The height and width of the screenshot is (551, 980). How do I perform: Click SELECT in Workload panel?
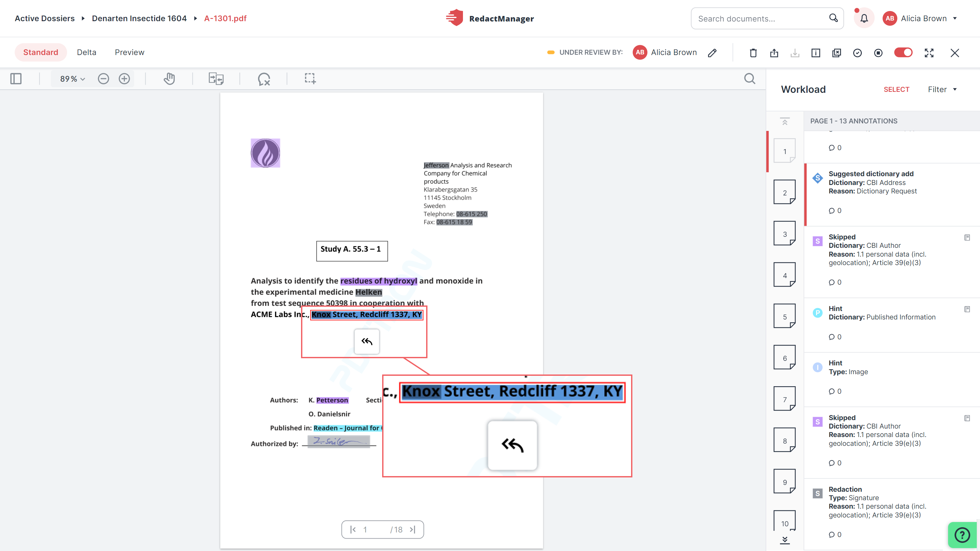click(x=896, y=89)
